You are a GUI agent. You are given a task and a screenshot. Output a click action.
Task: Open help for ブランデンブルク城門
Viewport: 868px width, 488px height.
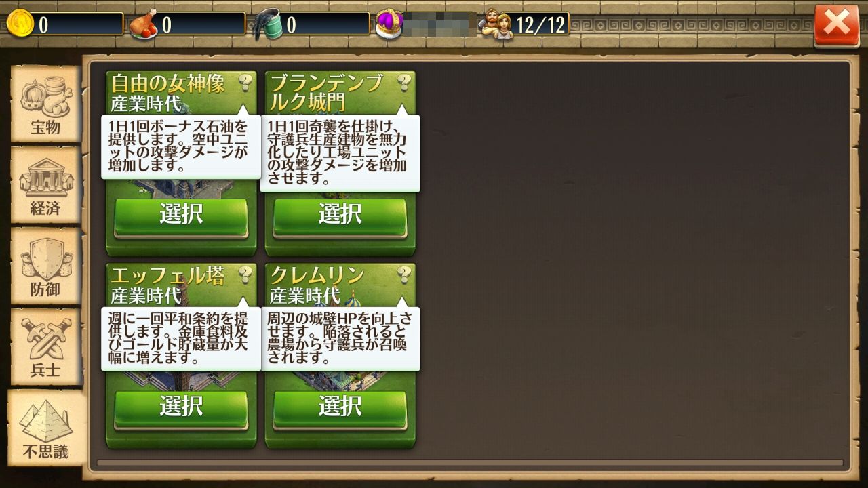coord(404,83)
